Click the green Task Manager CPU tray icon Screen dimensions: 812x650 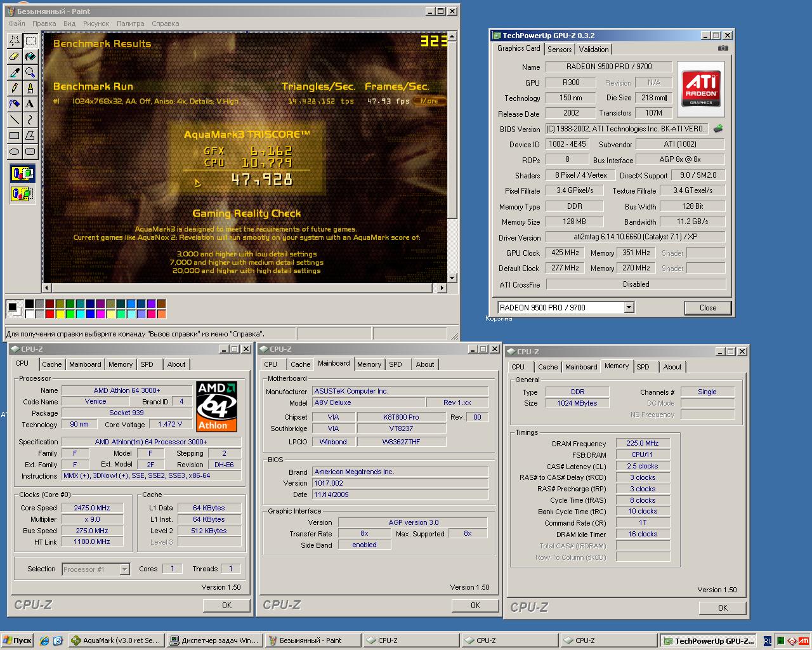tap(780, 640)
